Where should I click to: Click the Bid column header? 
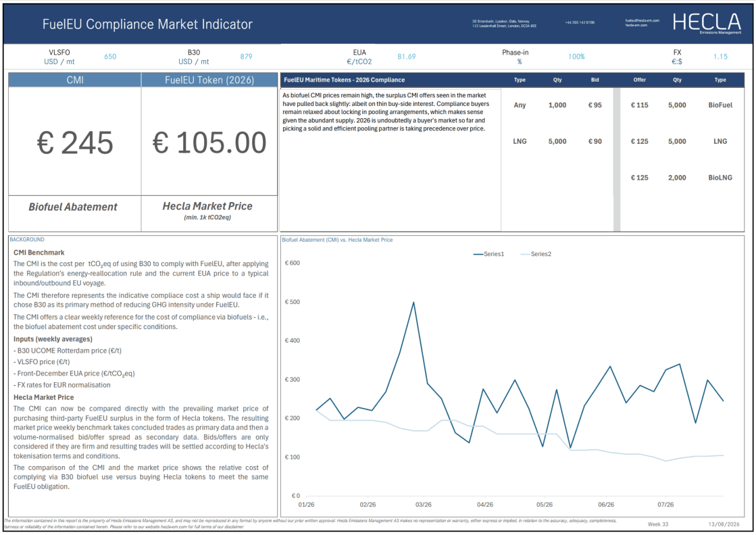(x=595, y=80)
